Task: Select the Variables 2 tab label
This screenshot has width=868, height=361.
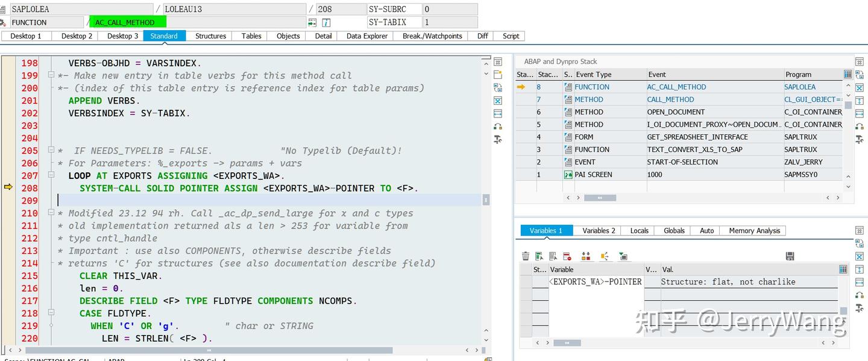Action: click(597, 230)
